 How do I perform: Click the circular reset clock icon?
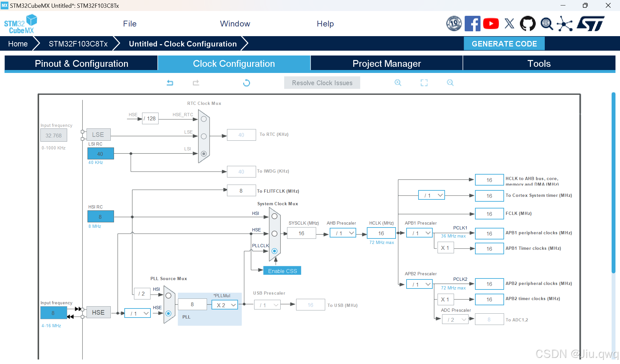(x=246, y=83)
